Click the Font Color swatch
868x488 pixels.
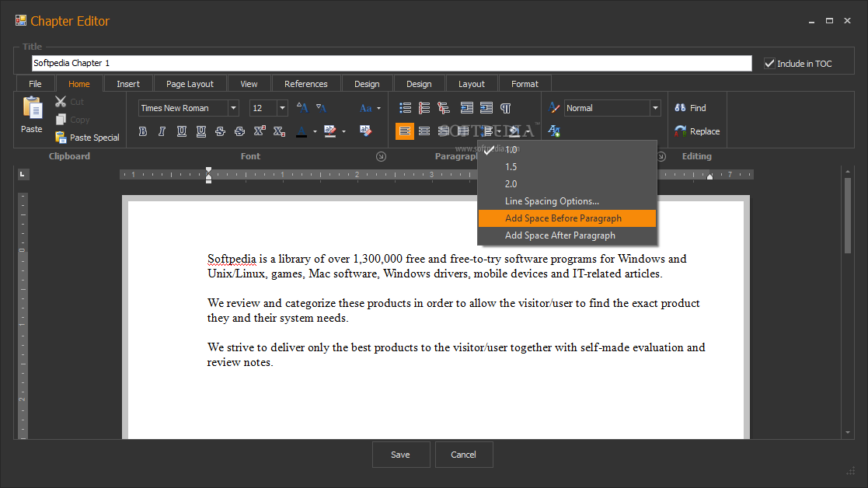[302, 131]
